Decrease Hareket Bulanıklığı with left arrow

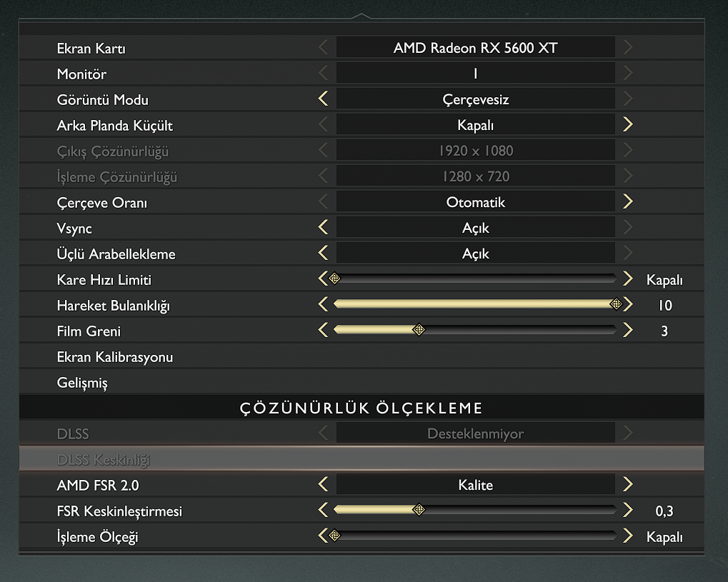click(324, 305)
